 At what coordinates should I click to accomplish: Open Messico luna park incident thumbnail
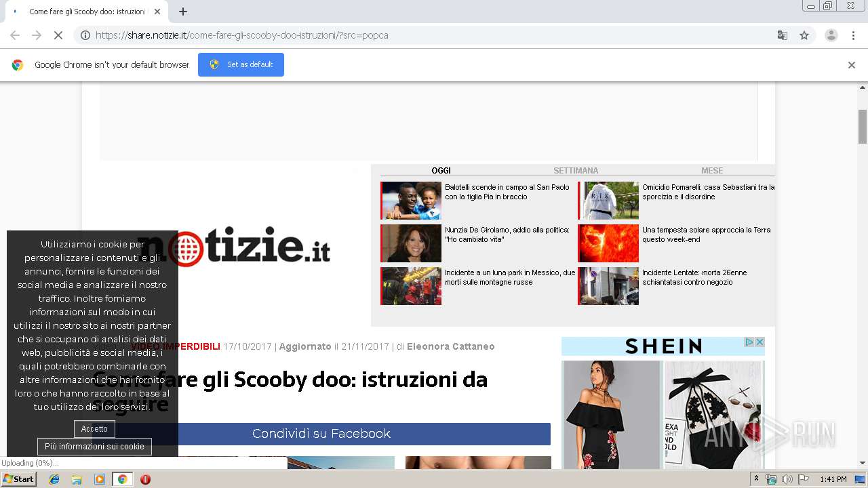(x=411, y=286)
